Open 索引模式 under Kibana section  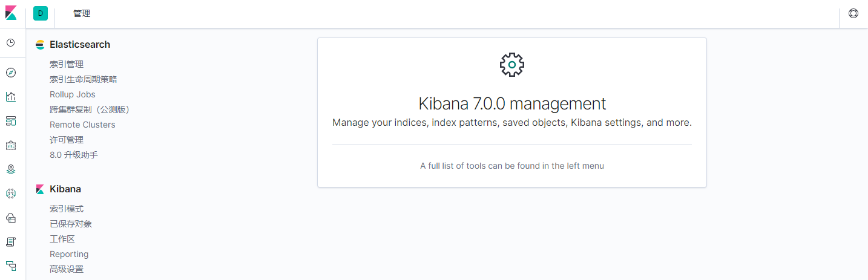click(x=67, y=209)
